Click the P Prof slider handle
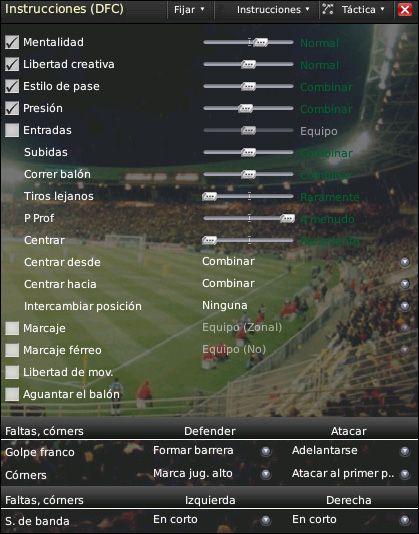The width and height of the screenshot is (419, 534). pos(288,219)
